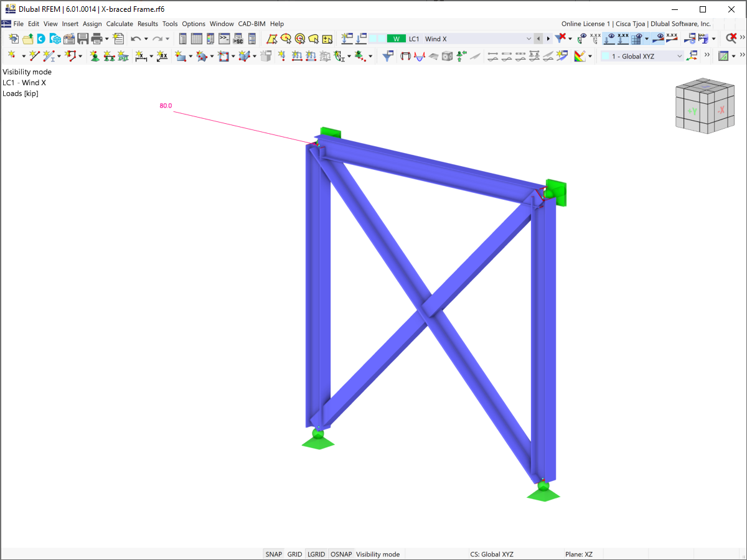This screenshot has height=560, width=747.
Task: Open the Table view icon
Action: tap(196, 39)
